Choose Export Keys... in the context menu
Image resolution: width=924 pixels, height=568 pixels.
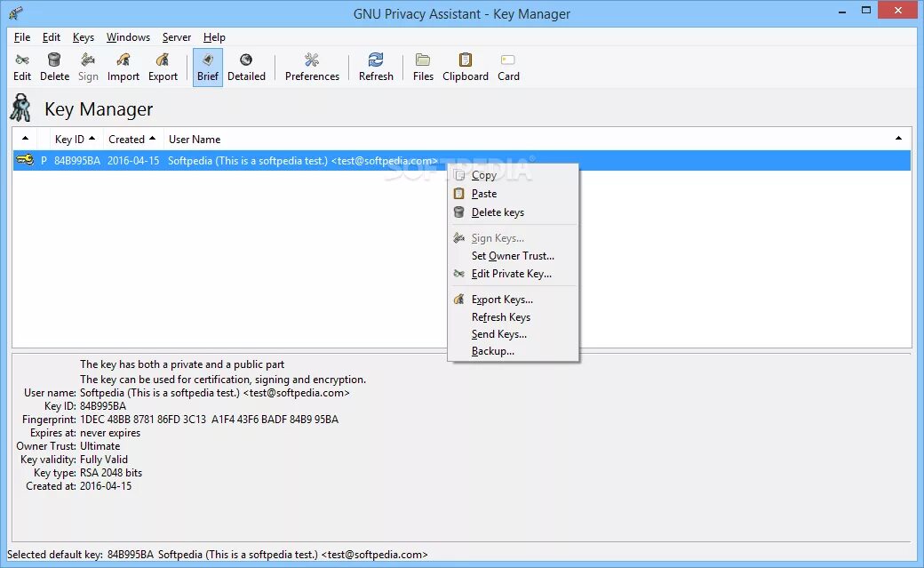(x=513, y=300)
